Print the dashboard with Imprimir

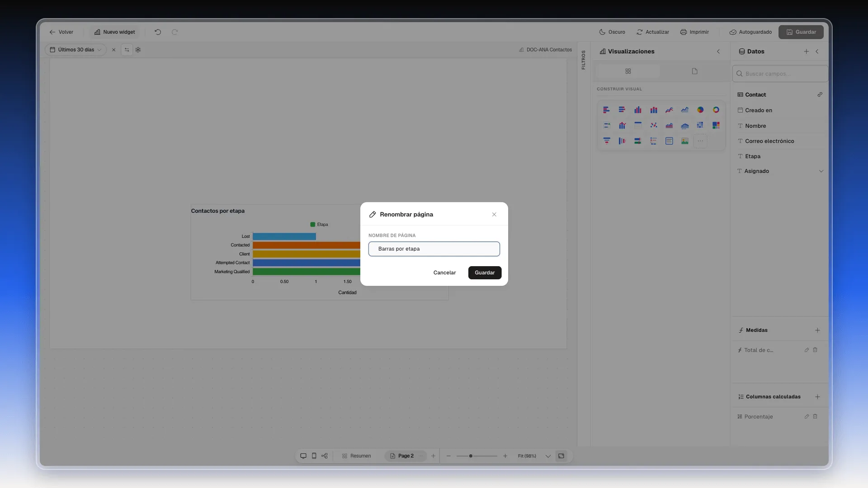tap(694, 32)
